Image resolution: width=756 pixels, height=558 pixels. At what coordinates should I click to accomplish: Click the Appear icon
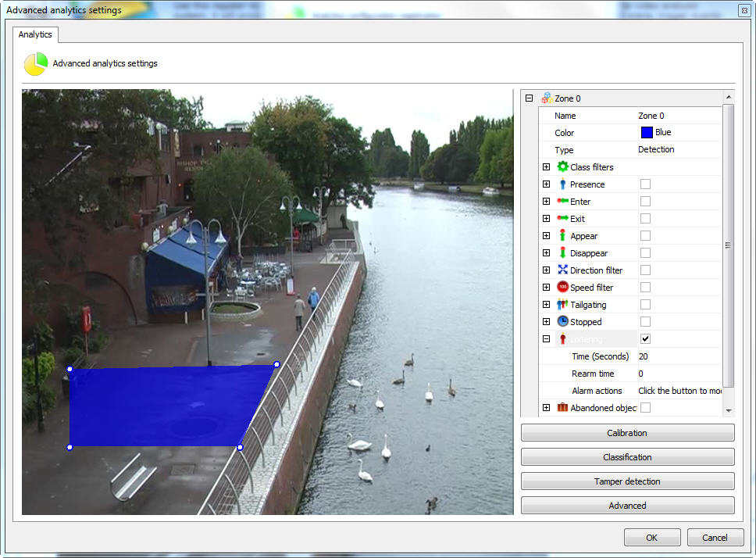[x=562, y=235]
